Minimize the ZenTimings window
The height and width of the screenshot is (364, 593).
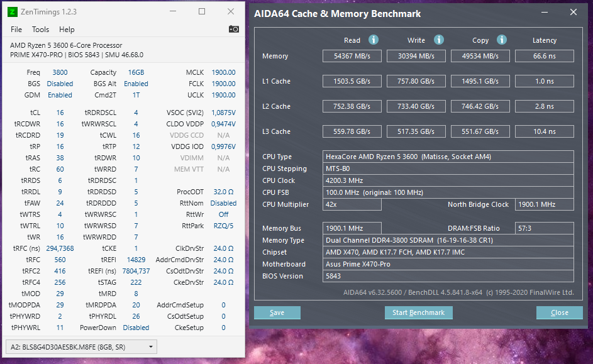click(x=173, y=12)
